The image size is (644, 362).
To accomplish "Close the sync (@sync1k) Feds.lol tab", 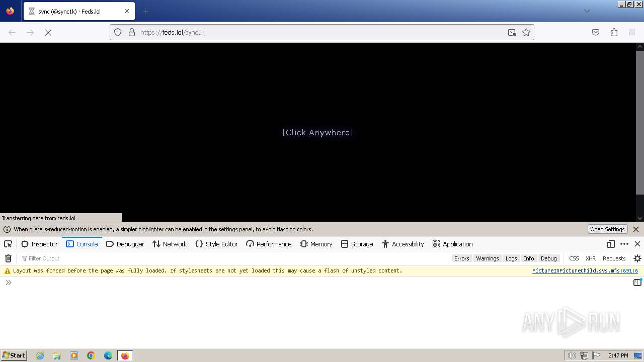I will [x=127, y=11].
